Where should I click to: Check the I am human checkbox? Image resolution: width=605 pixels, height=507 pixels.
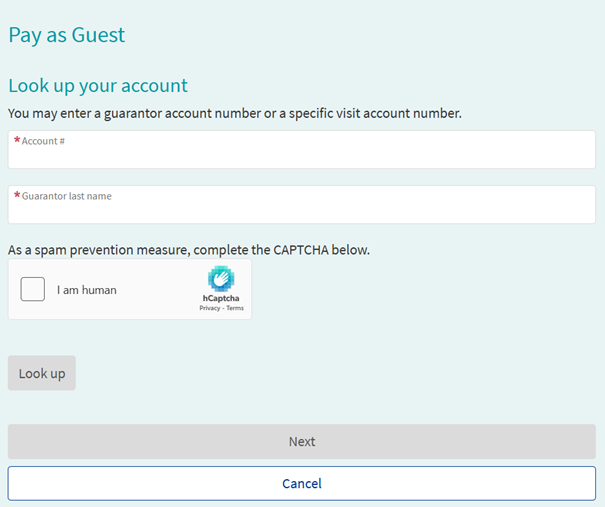(x=33, y=289)
